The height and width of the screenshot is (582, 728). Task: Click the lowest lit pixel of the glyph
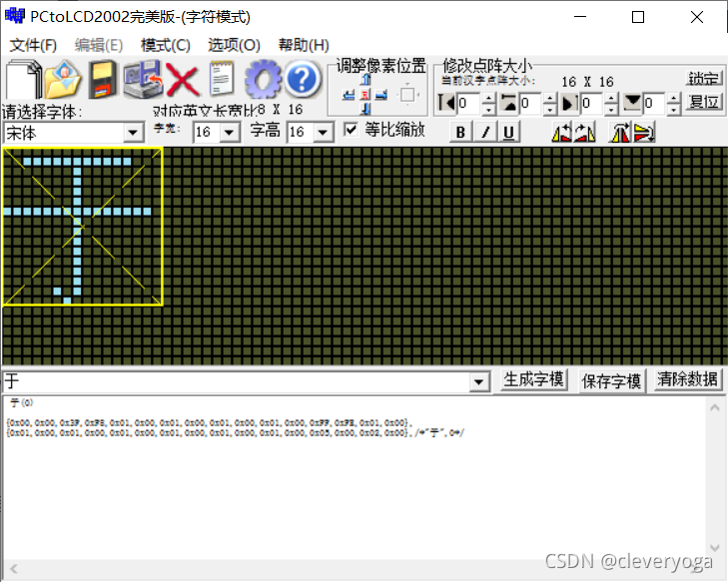coord(67,300)
